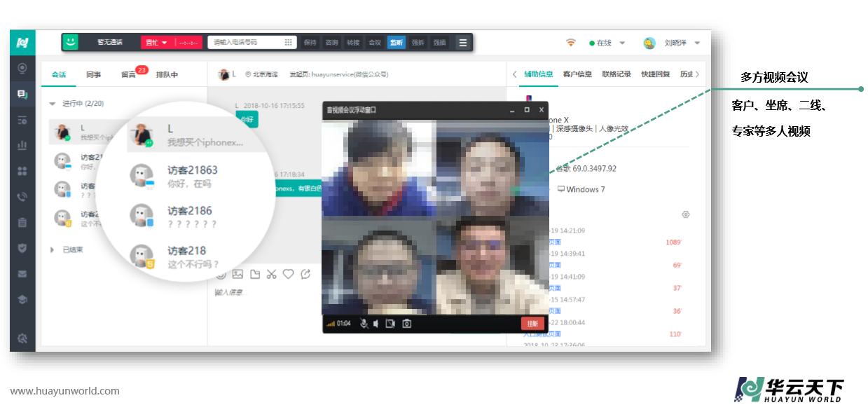Open the hamburger menu in call bar
The width and height of the screenshot is (868, 405).
[462, 43]
